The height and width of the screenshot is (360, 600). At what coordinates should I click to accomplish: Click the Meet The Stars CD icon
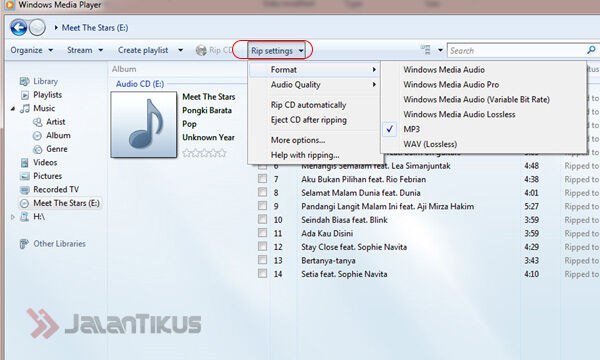24,203
